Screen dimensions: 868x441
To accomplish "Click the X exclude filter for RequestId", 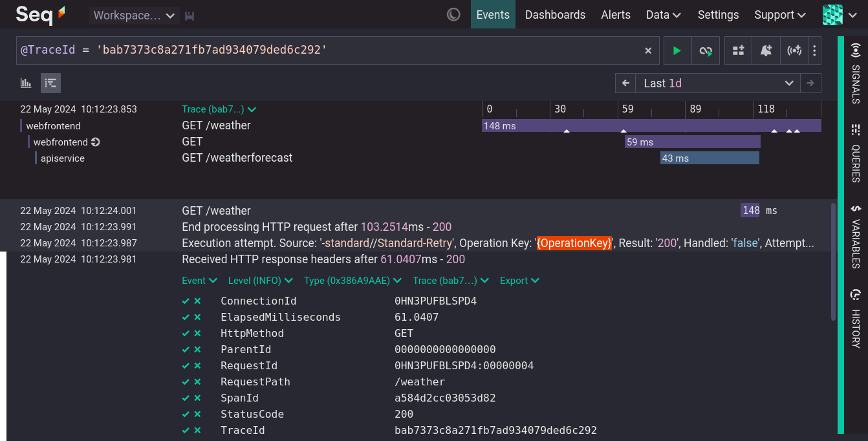I will click(x=197, y=366).
